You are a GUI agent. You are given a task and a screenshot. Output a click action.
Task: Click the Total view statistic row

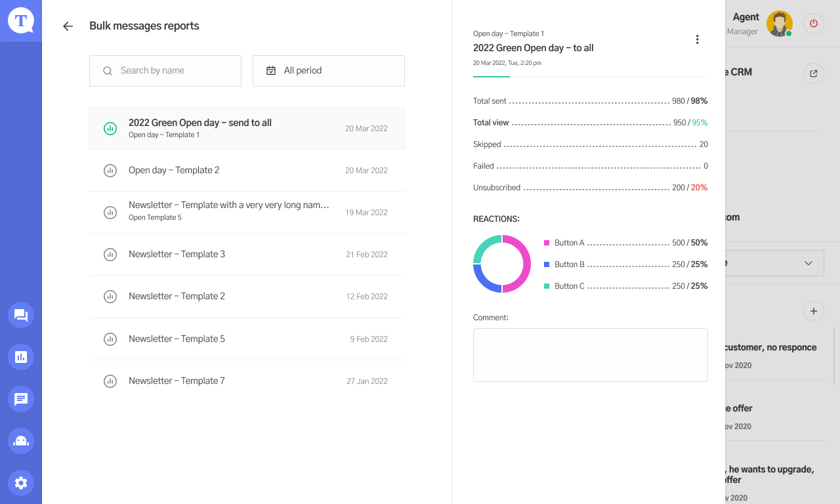pos(591,123)
